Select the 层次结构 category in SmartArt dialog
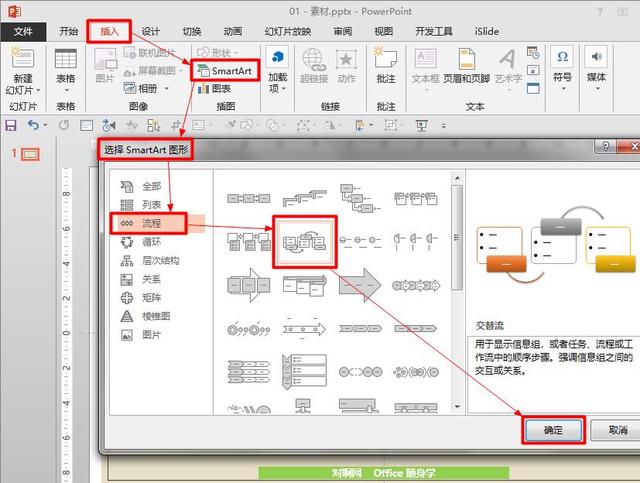The width and height of the screenshot is (640, 483). tap(149, 260)
